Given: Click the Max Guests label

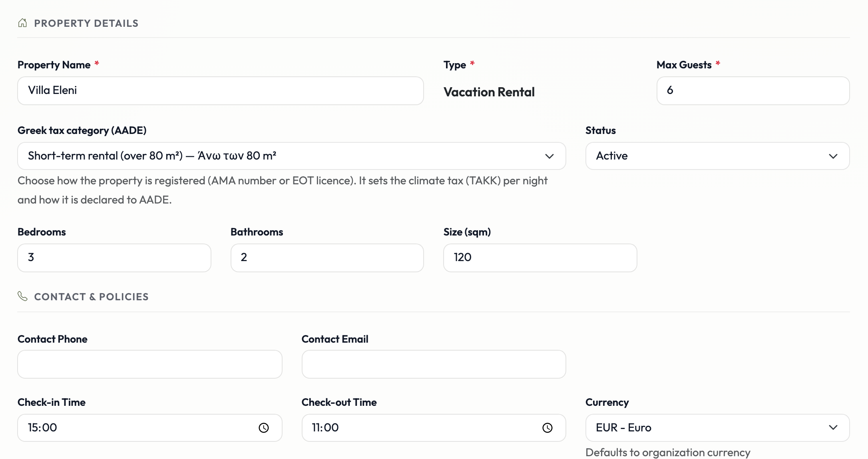Looking at the screenshot, I should [x=684, y=65].
